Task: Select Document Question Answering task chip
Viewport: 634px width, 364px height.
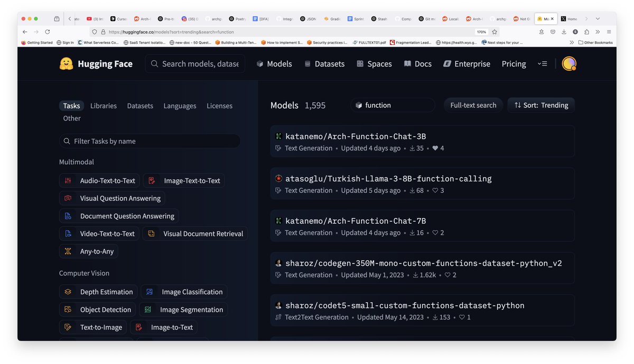Action: (119, 216)
